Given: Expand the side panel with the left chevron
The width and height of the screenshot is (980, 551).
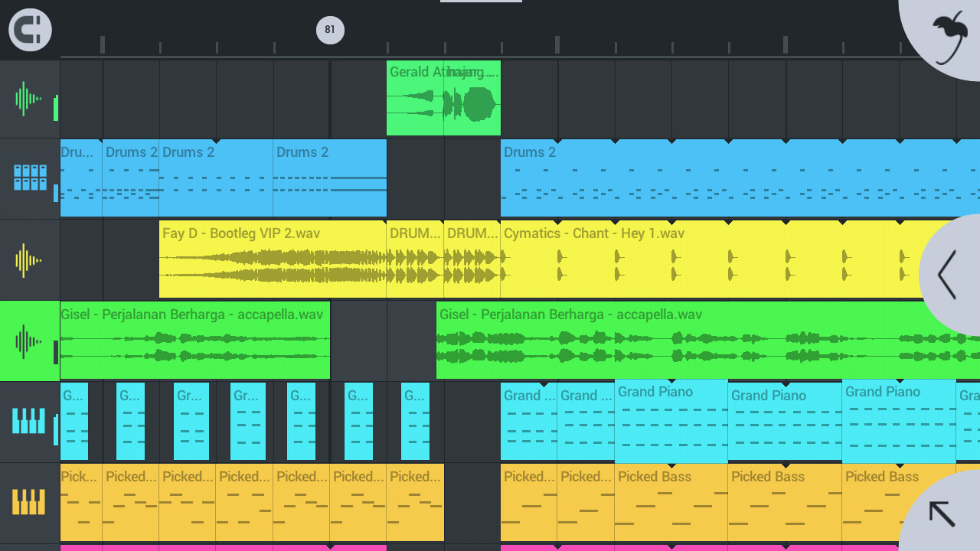Looking at the screenshot, I should click(951, 274).
